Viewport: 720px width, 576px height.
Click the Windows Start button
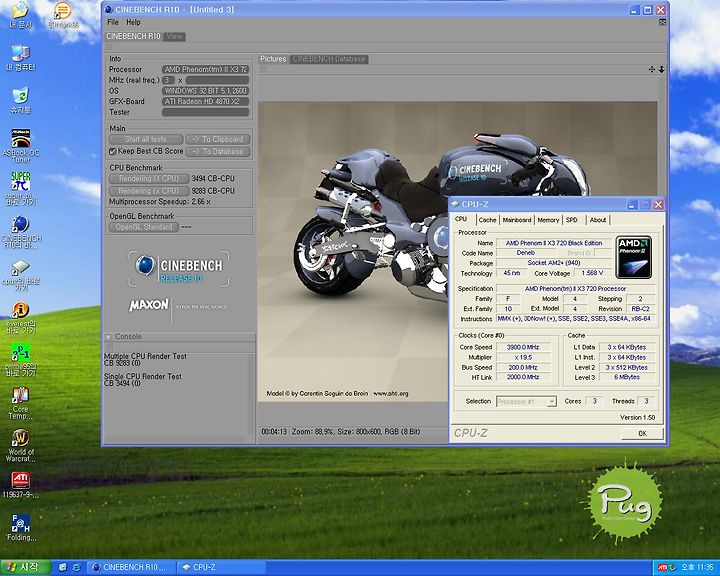tap(25, 567)
